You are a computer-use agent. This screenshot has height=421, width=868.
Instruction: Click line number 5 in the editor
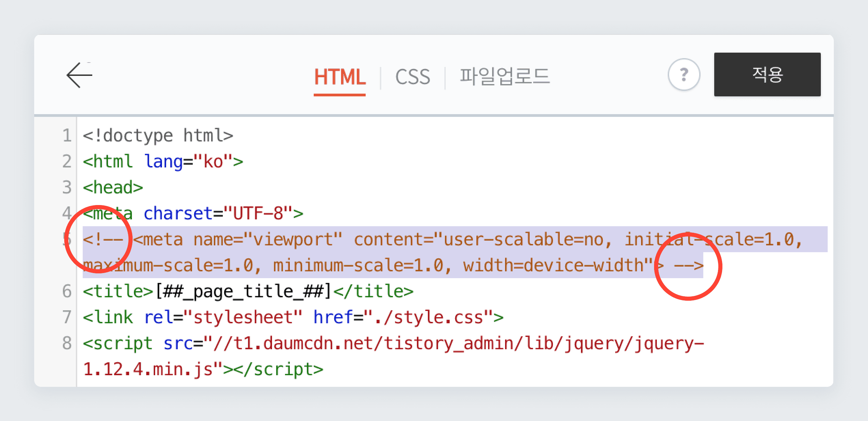tap(67, 239)
